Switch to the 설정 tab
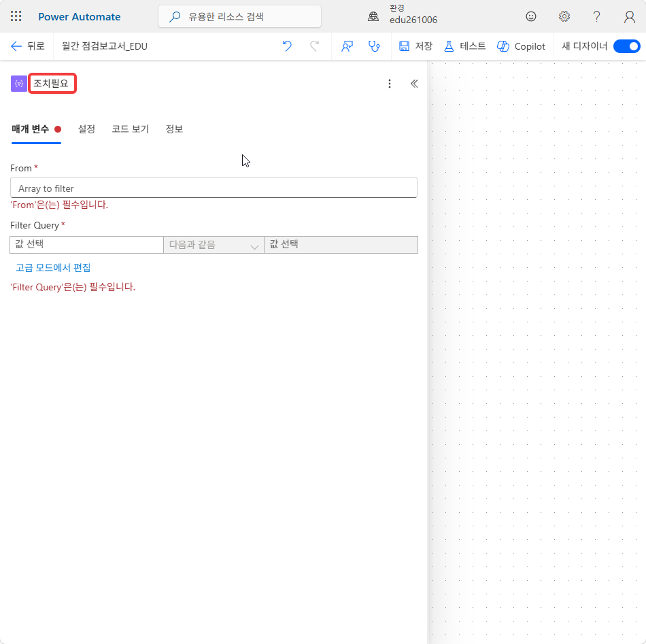 pyautogui.click(x=86, y=129)
